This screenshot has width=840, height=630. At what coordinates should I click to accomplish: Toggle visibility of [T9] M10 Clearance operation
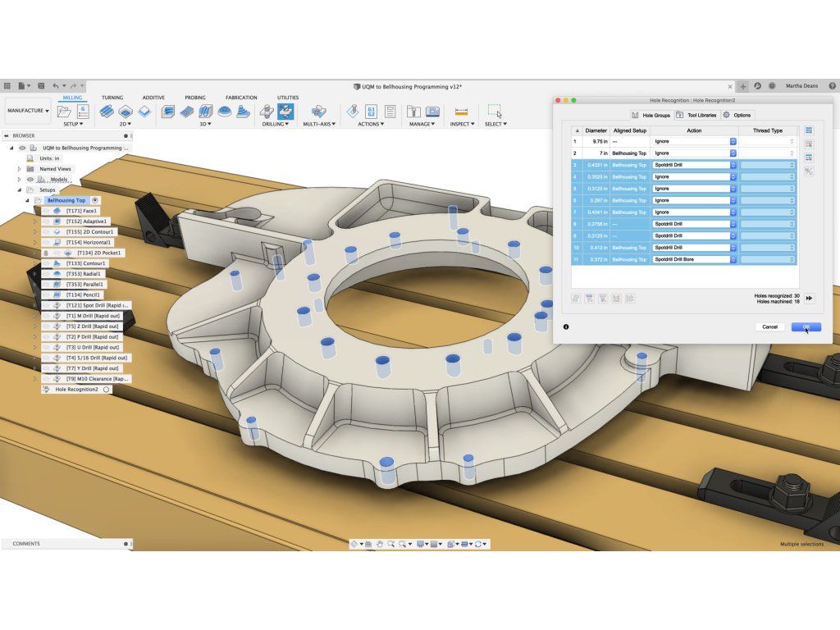(x=46, y=379)
